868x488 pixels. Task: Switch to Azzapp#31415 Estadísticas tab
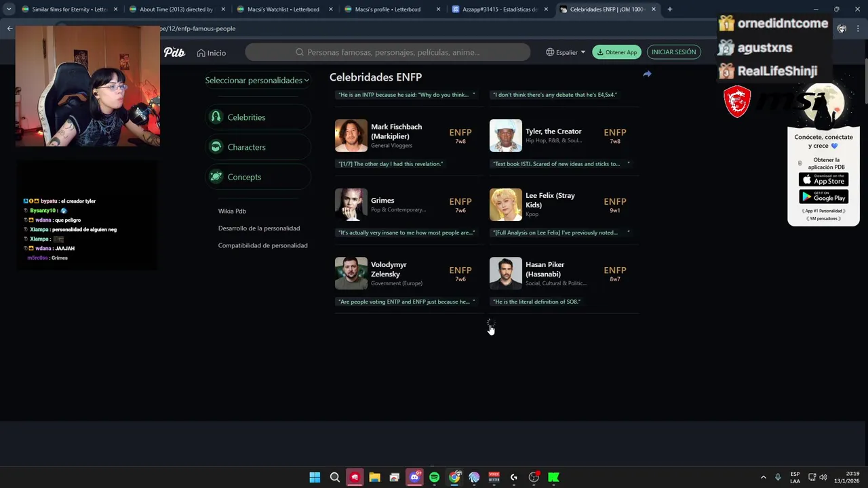coord(499,9)
